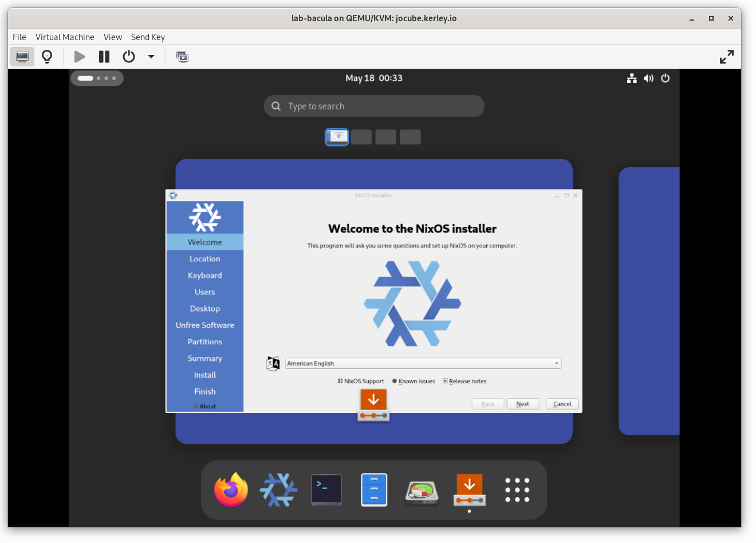Screen dimensions: 756x543
Task: Click the language translation icon
Action: point(273,363)
